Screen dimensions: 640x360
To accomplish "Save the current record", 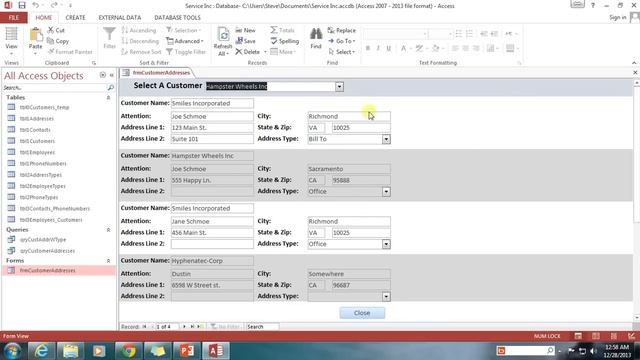I will (x=245, y=41).
